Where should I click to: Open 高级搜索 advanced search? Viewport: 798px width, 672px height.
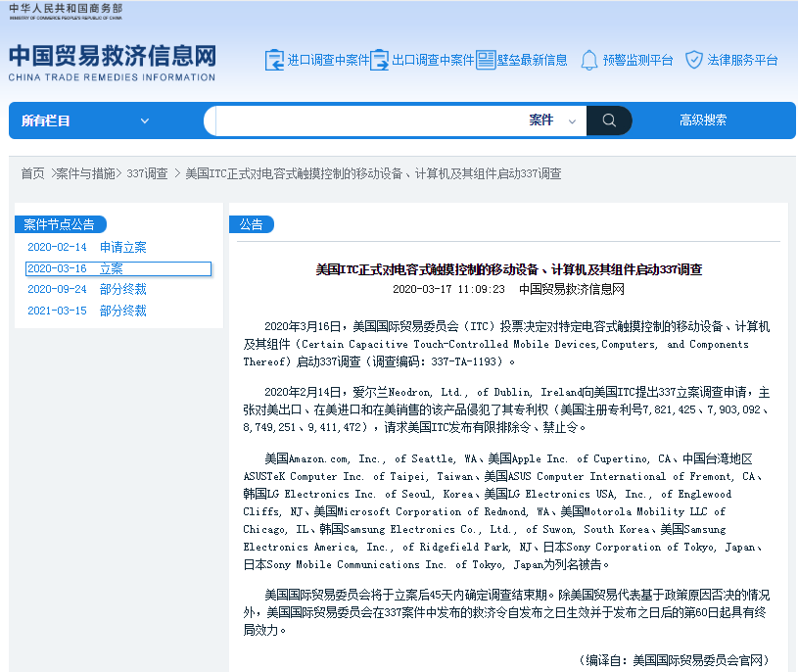tap(703, 120)
